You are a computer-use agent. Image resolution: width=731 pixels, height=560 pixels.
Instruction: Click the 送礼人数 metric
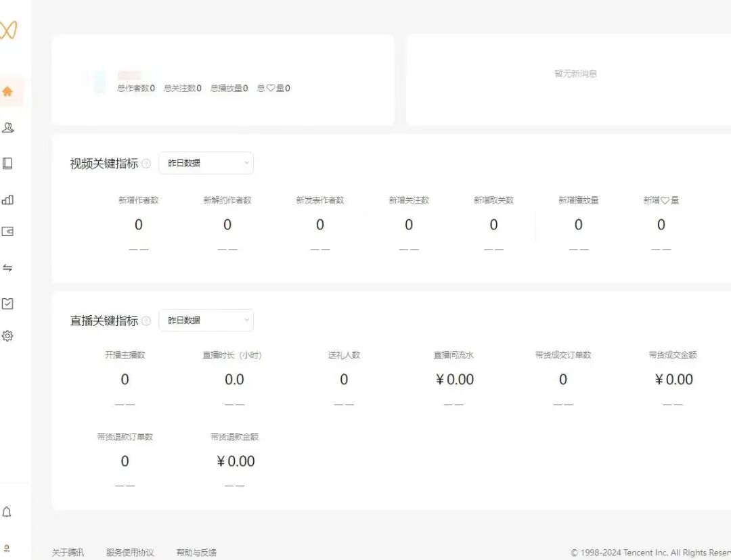point(344,379)
